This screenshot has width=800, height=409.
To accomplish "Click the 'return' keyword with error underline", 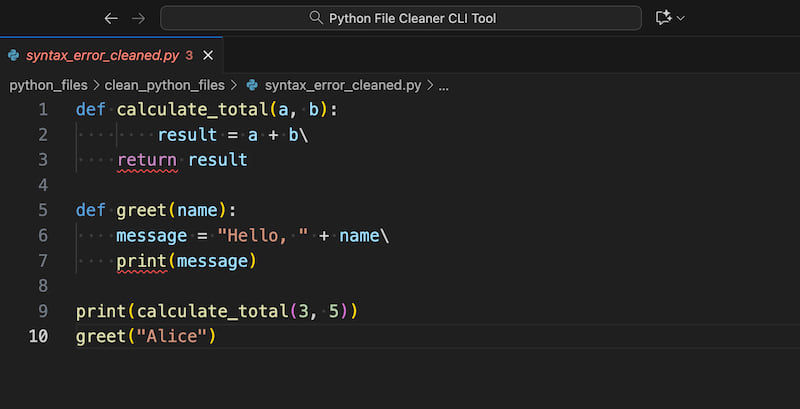I will tap(147, 160).
